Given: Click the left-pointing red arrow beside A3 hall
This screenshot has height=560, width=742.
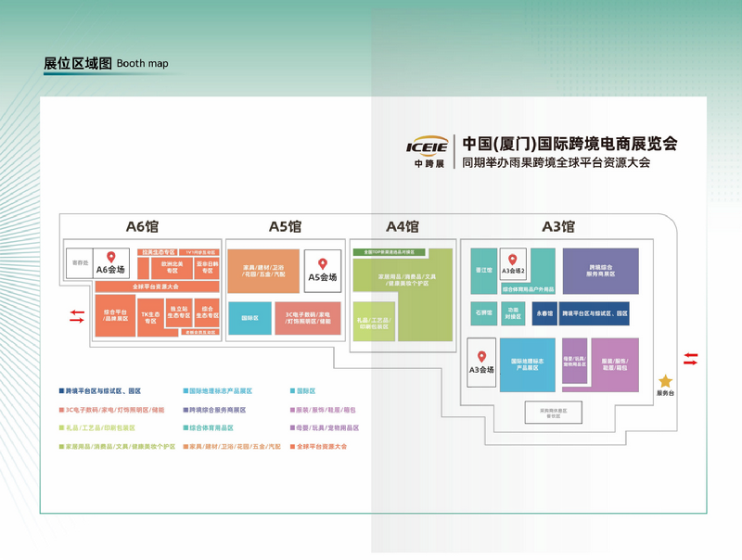Looking at the screenshot, I should point(690,355).
